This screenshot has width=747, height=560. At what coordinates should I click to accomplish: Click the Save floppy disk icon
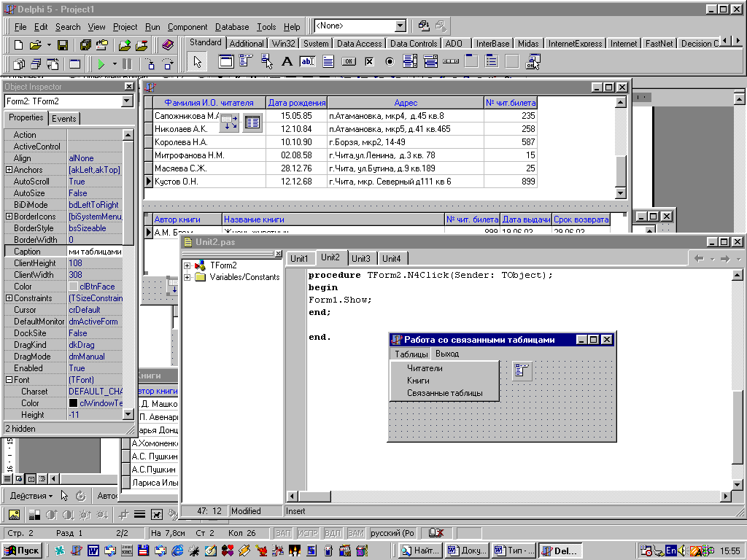(63, 44)
